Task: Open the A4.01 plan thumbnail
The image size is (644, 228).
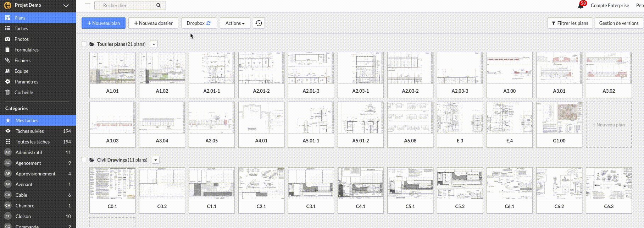Action: click(261, 124)
